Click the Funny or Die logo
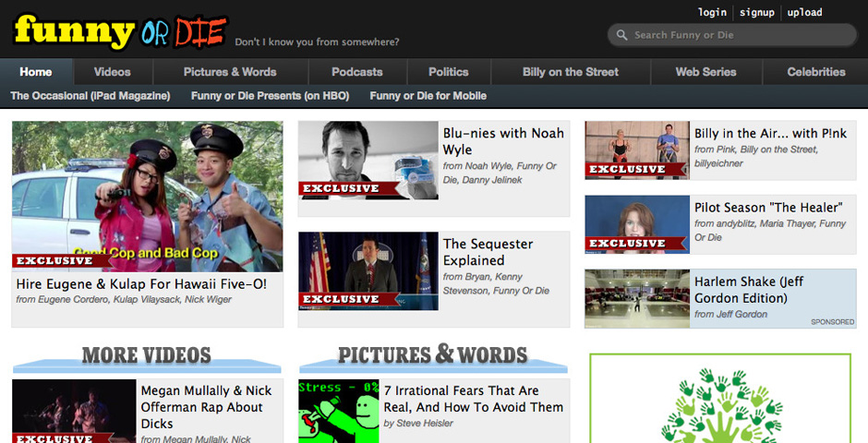 coord(120,30)
